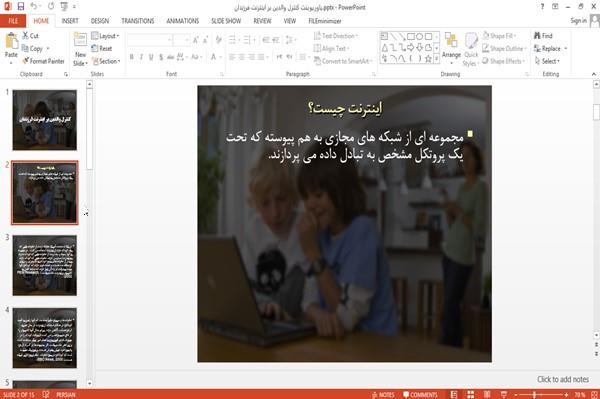Switch to the TRANSITIONS tab
This screenshot has height=399, width=600.
(138, 21)
